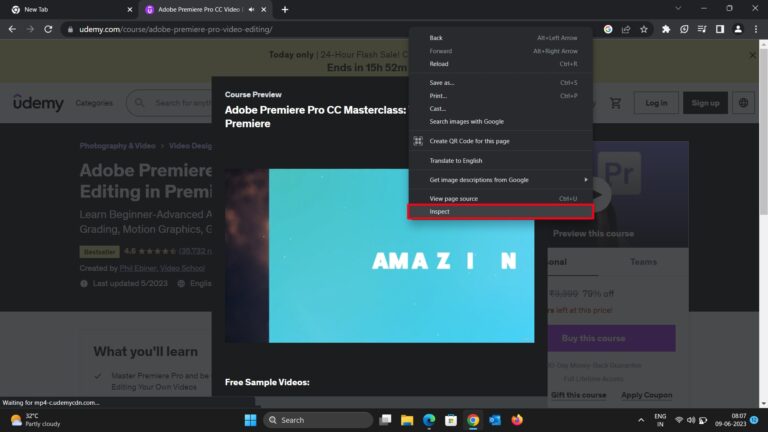Click the Sign up button

pyautogui.click(x=705, y=103)
